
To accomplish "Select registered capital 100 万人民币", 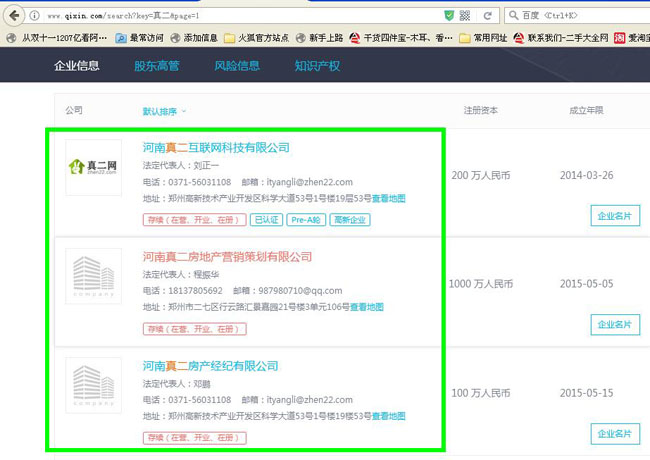I will [481, 393].
